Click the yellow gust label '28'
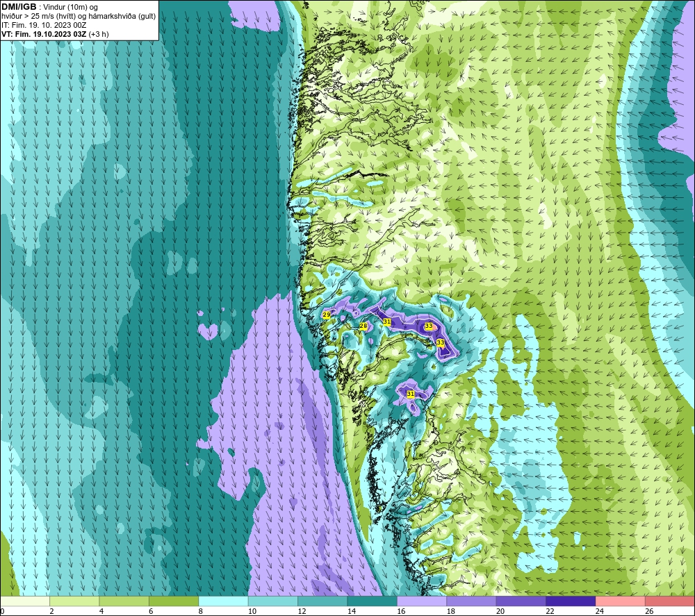The width and height of the screenshot is (695, 616). [363, 326]
